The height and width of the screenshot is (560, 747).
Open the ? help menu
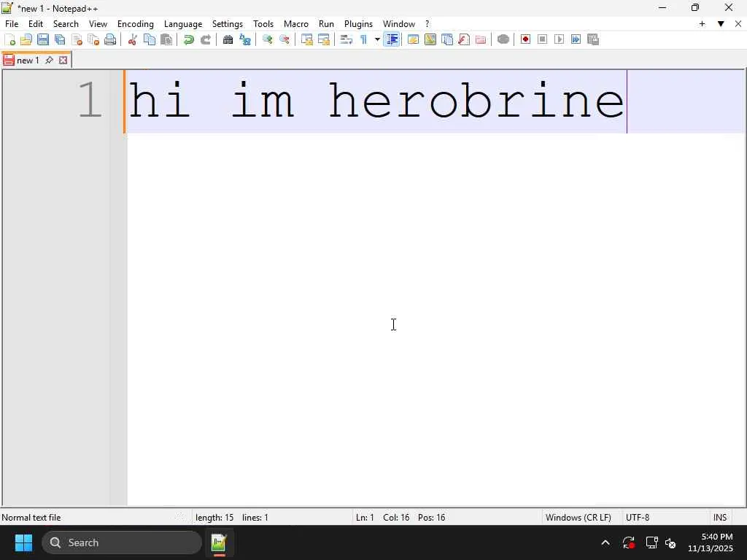427,24
